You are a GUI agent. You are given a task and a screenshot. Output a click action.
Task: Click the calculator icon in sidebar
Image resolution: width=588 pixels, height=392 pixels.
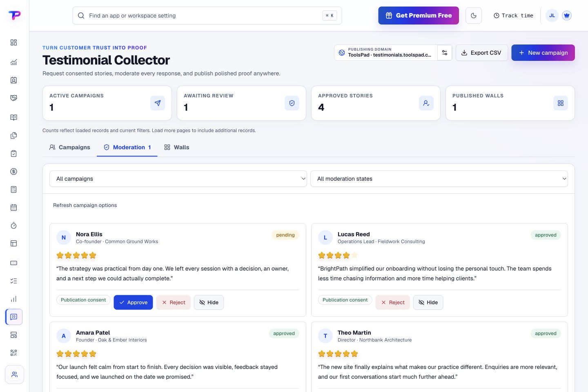pyautogui.click(x=13, y=189)
